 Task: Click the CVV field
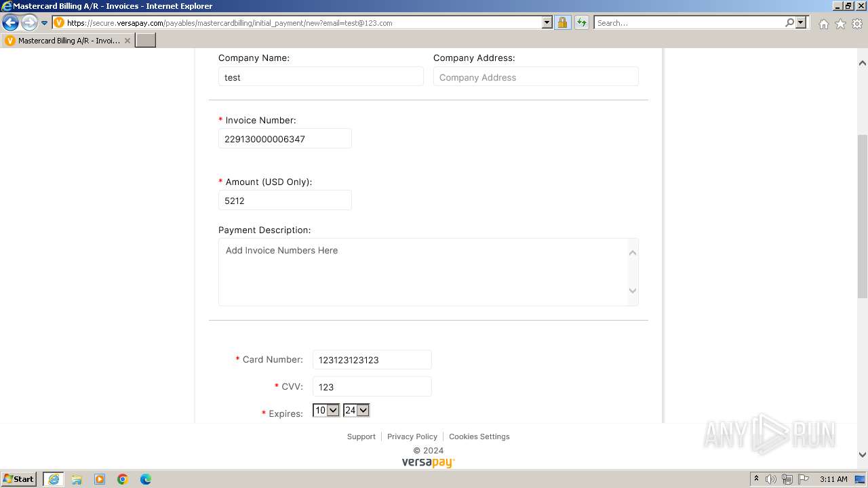pos(372,386)
